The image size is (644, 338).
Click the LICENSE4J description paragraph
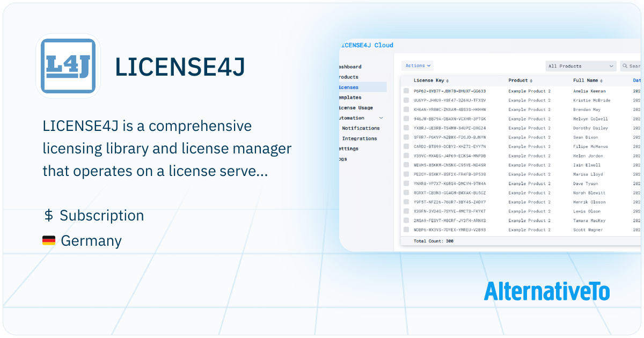pos(167,149)
